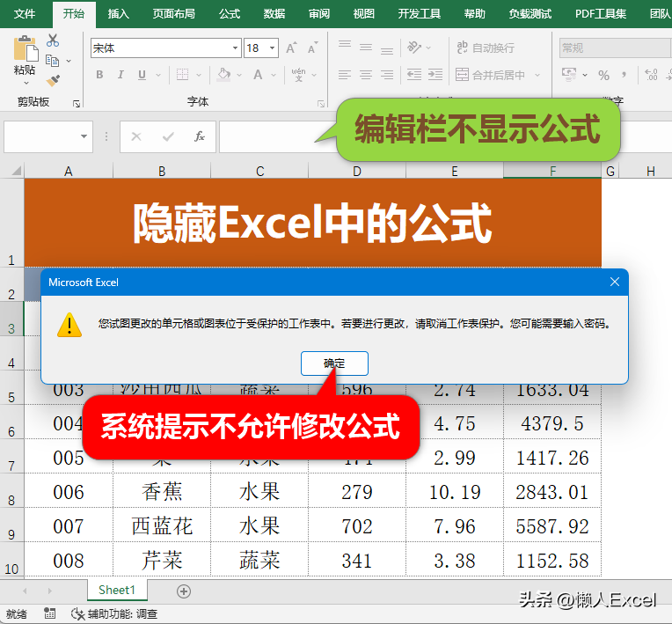The height and width of the screenshot is (624, 672).
Task: Click the Top Align icon
Action: [345, 44]
